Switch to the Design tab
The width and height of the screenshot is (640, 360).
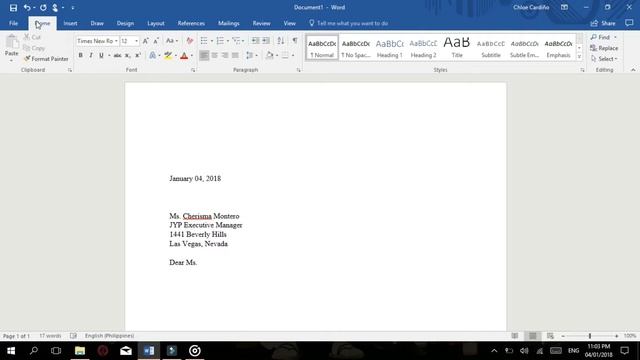click(x=125, y=23)
